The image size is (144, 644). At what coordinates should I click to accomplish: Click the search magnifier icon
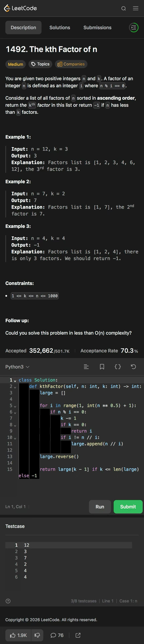(x=123, y=9)
